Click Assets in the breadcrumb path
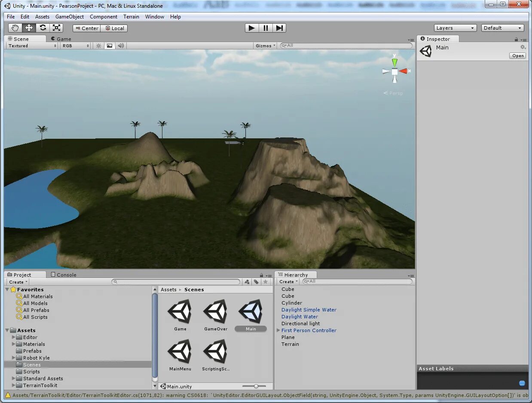532x403 pixels. point(168,290)
